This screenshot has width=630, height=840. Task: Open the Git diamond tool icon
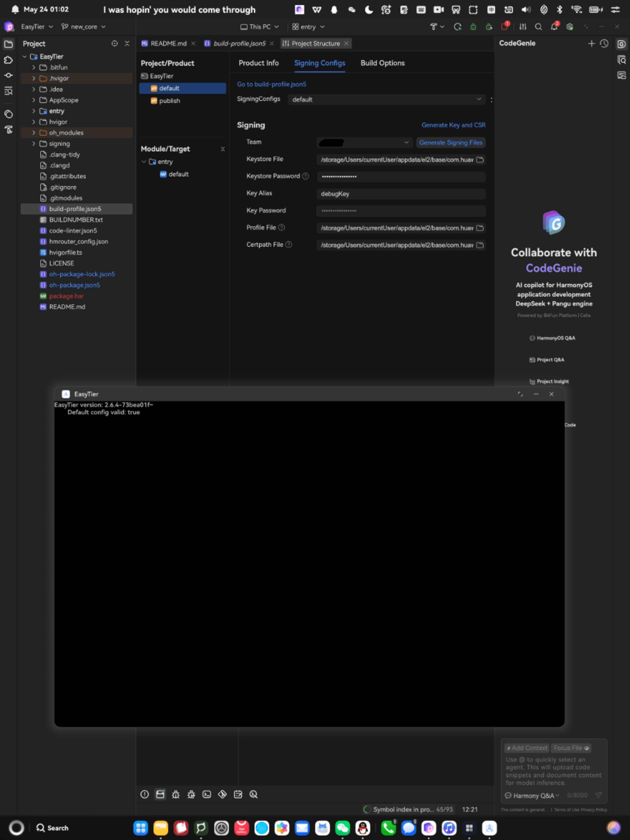pos(222,794)
